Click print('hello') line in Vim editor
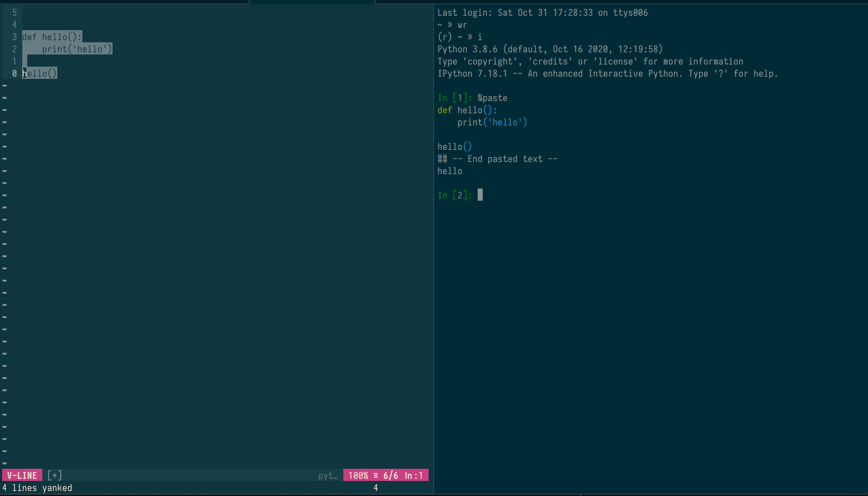This screenshot has height=496, width=868. (77, 49)
